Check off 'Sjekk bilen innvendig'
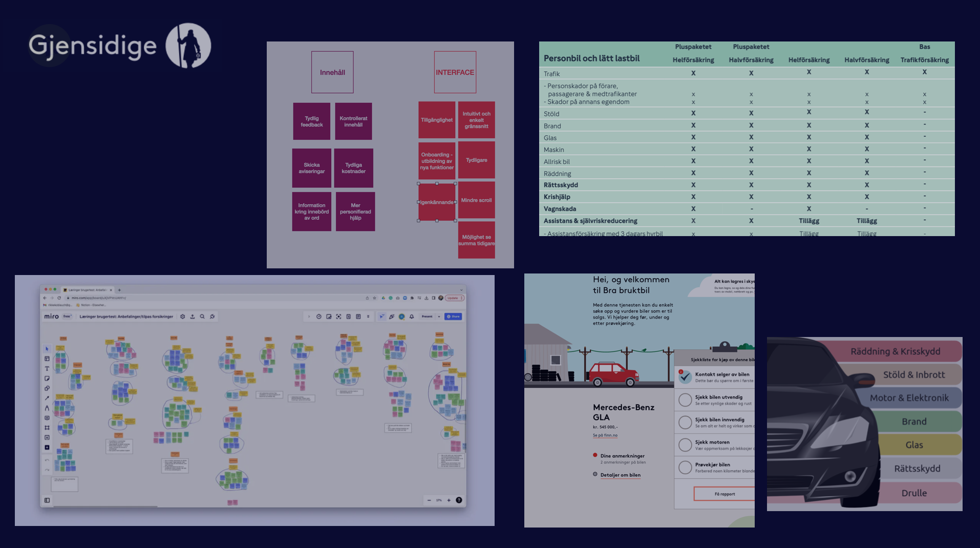 [685, 422]
